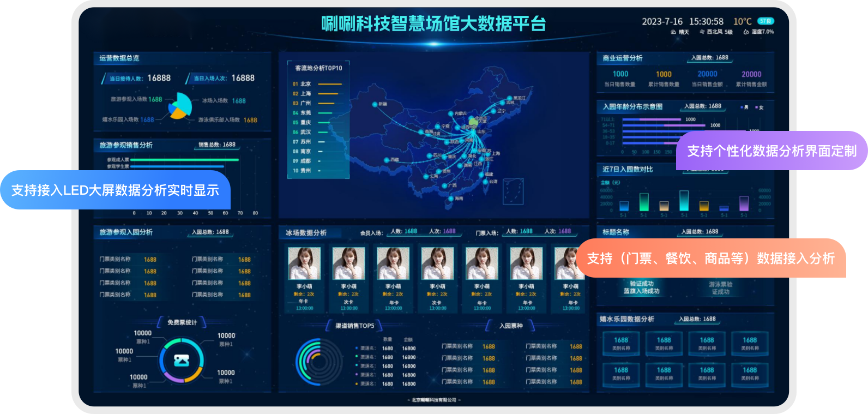Click the humidity droplet icon
Viewport: 868px width, 414px height.
point(746,32)
